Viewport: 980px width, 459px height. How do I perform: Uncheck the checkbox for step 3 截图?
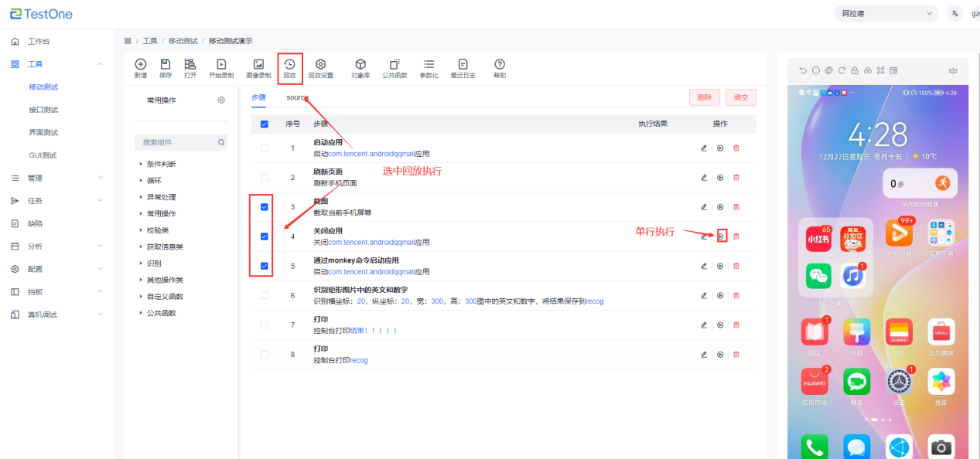tap(265, 207)
